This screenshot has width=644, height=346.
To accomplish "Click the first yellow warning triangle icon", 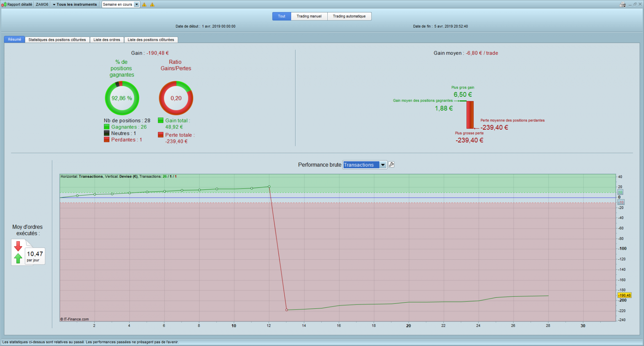I will tap(144, 5).
